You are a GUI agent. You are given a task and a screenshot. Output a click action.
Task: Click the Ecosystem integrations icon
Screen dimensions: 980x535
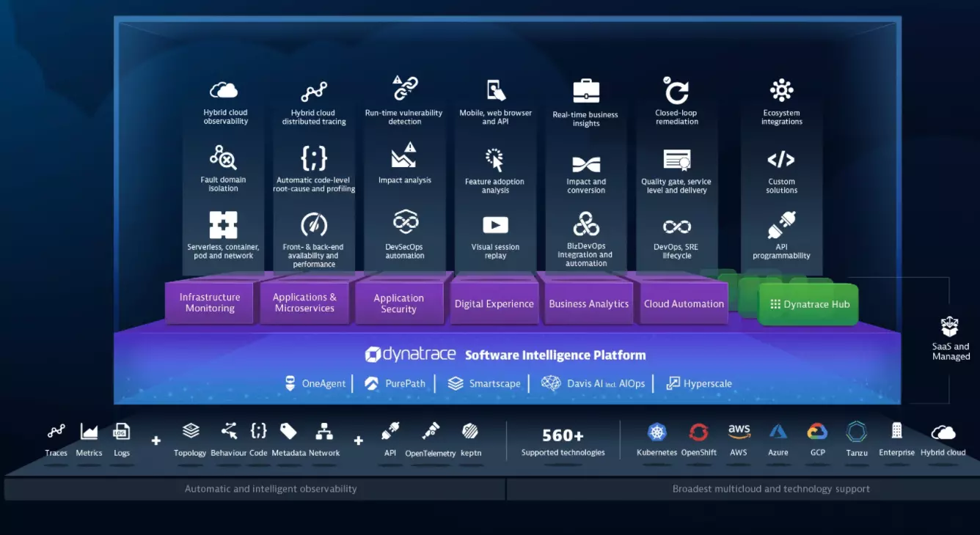[x=781, y=90]
